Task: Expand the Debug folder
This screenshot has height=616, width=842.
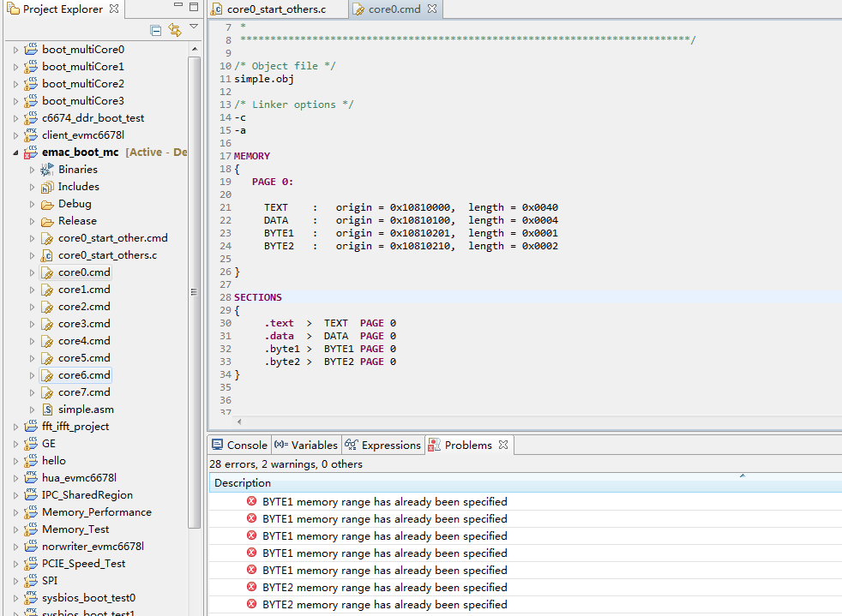Action: click(x=32, y=204)
